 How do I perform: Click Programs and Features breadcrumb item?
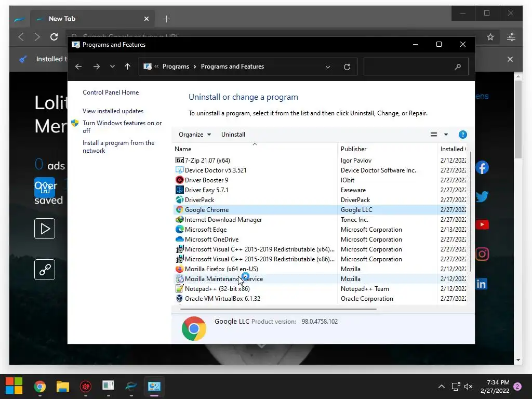click(232, 66)
